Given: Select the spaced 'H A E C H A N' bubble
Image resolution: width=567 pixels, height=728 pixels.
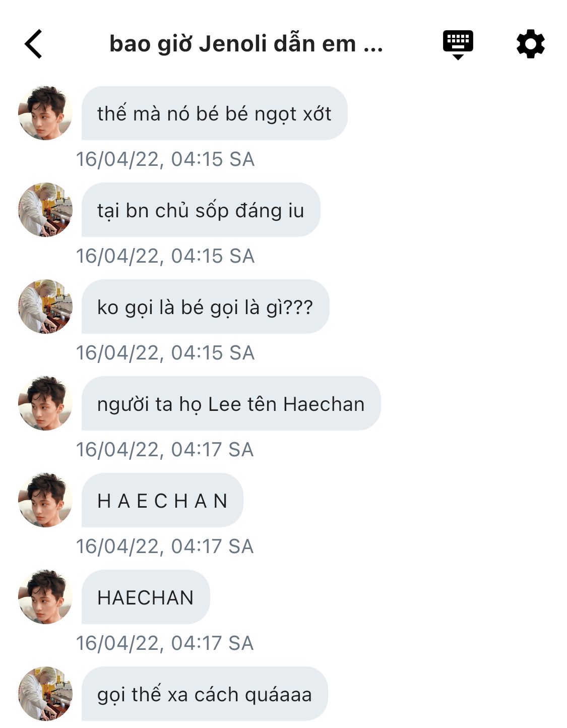Looking at the screenshot, I should [x=162, y=500].
